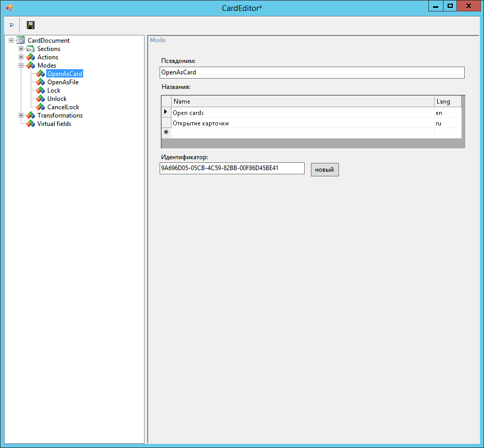Click the Actions node icon
This screenshot has height=448, width=484.
[31, 57]
